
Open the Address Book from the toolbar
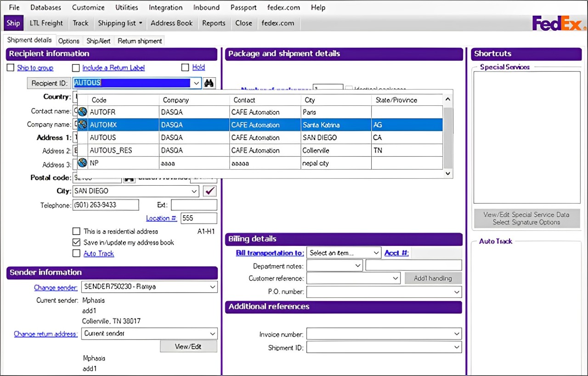click(172, 23)
